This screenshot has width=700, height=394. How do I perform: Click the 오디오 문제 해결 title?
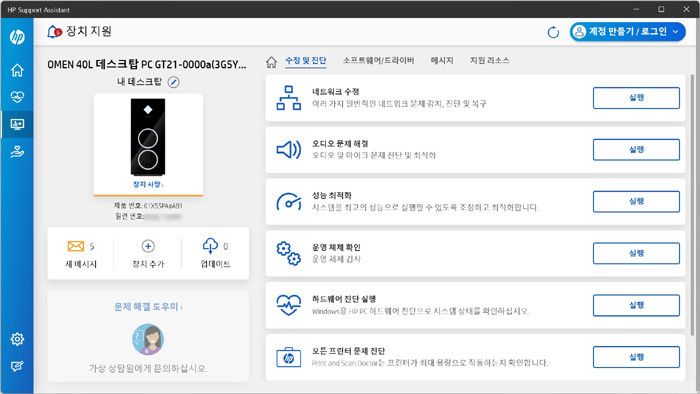(x=340, y=144)
